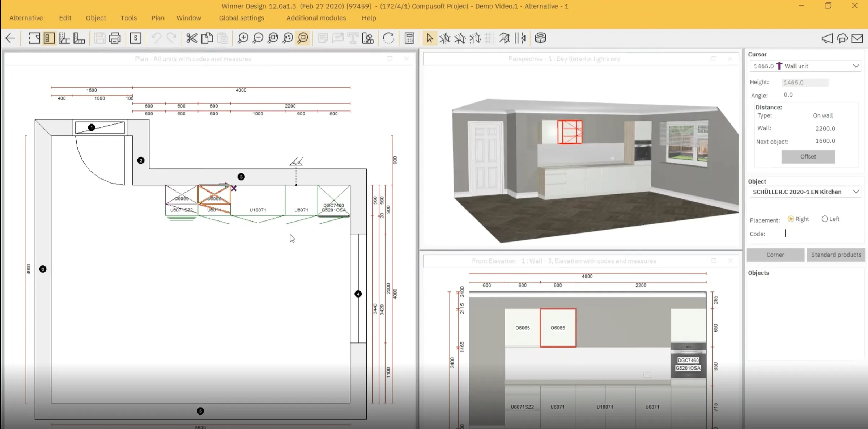
Task: Select the Right placement radio button
Action: coord(791,219)
